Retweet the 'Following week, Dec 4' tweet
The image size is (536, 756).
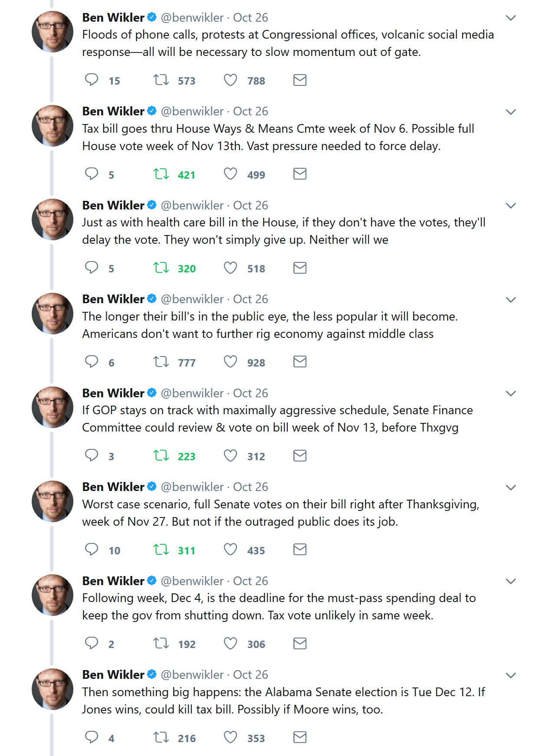[161, 644]
